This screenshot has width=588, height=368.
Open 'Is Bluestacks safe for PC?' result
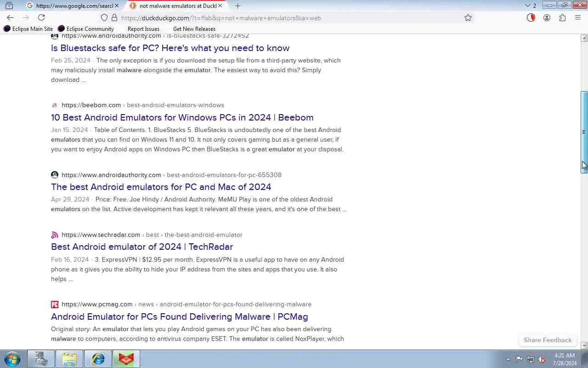pos(170,48)
